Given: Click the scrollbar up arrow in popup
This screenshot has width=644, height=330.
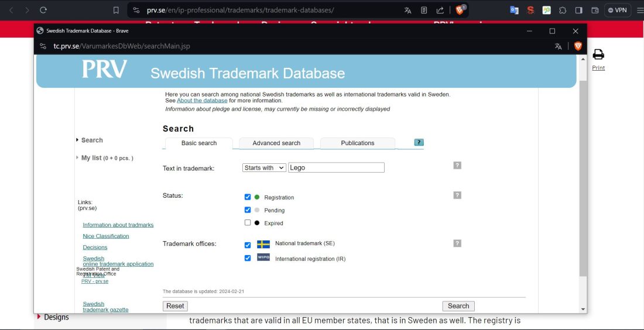Looking at the screenshot, I should point(583,60).
